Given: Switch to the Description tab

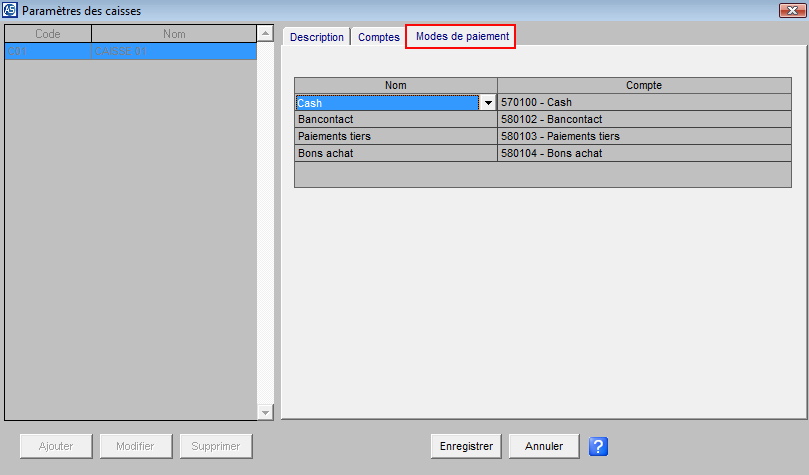Looking at the screenshot, I should pos(316,37).
